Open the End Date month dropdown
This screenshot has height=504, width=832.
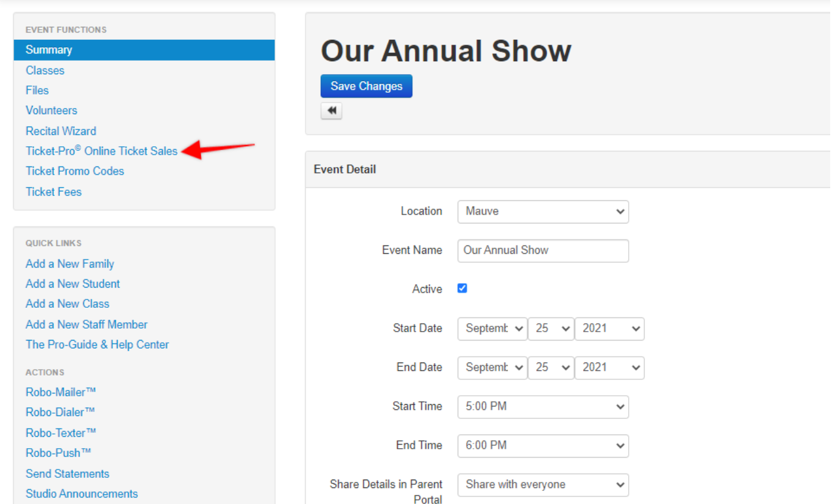tap(492, 368)
